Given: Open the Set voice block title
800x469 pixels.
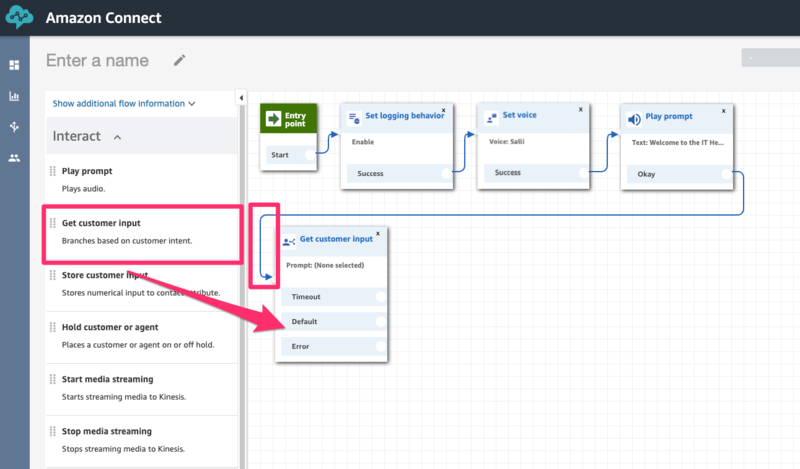Looking at the screenshot, I should point(519,115).
